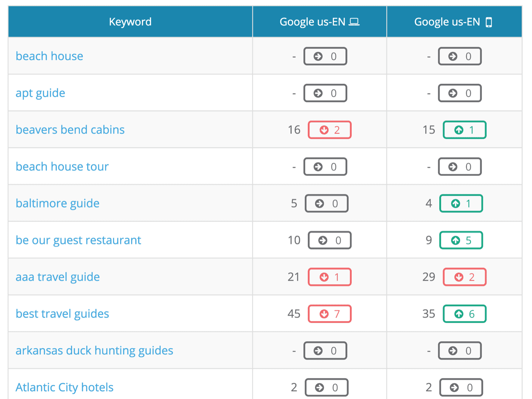Click the neutral arrow badge for beach house desktop
Viewport: 532px width, 399px height.
click(x=325, y=56)
